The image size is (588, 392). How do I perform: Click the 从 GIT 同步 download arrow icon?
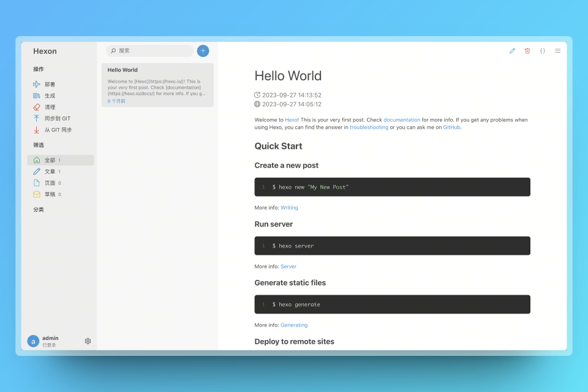click(x=36, y=130)
